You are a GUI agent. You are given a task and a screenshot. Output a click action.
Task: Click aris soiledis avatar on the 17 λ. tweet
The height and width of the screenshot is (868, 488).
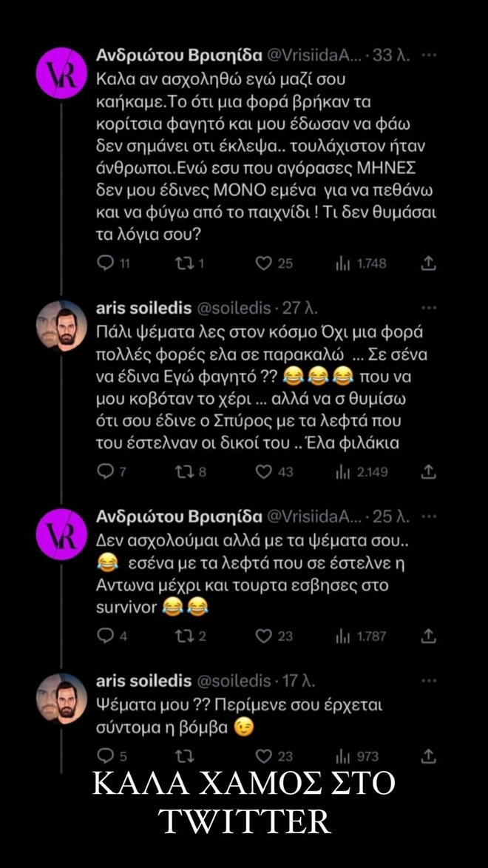[x=61, y=698]
